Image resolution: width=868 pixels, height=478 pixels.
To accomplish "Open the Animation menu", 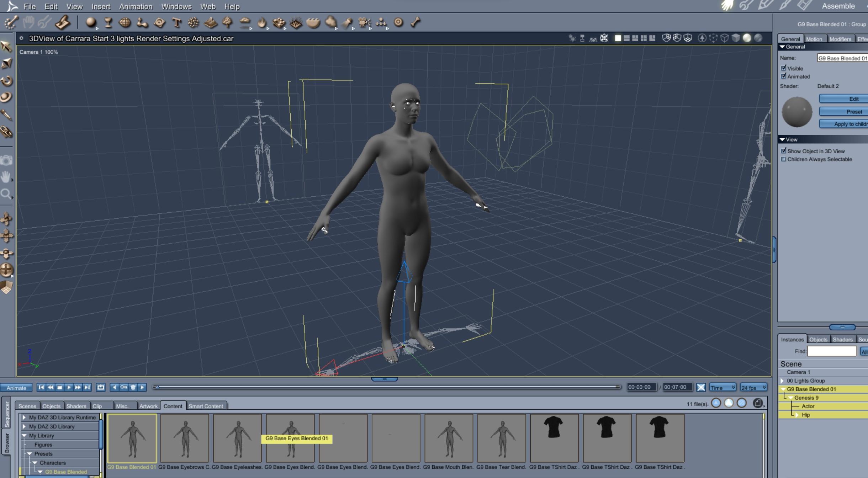I will coord(135,6).
